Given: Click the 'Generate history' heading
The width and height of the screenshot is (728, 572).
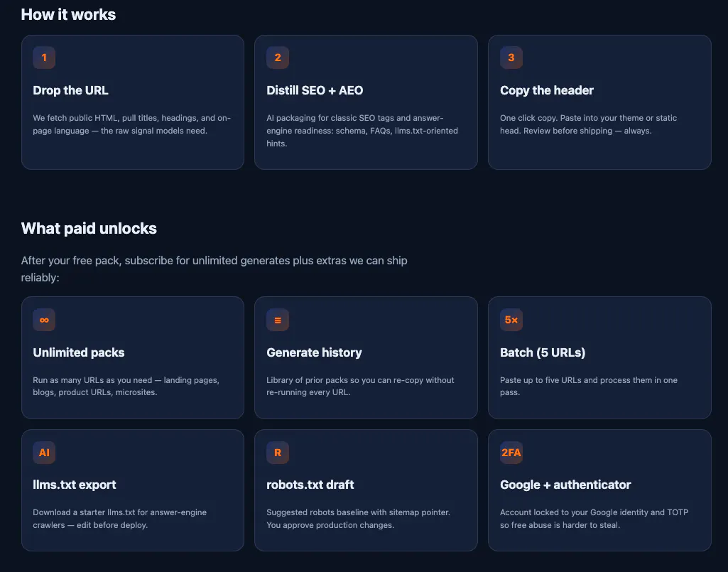Looking at the screenshot, I should click(x=314, y=352).
